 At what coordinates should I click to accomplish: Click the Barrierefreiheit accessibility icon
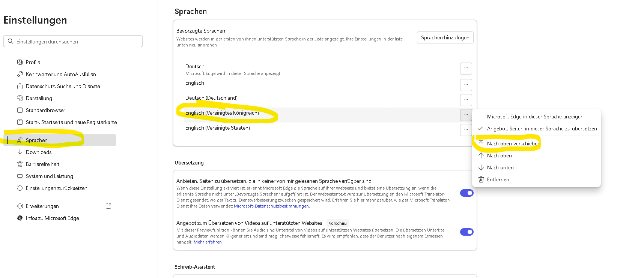(20, 164)
